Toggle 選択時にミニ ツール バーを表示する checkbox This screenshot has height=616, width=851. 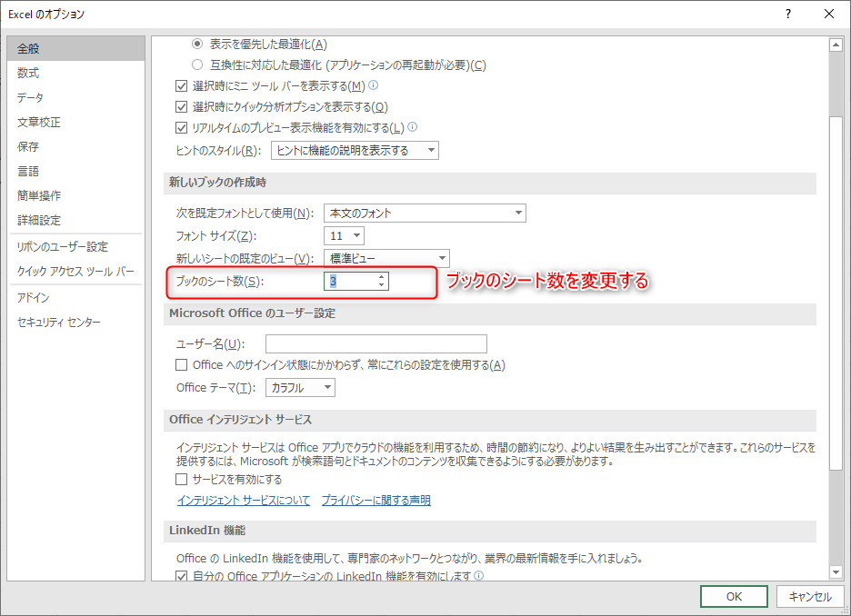coord(181,85)
